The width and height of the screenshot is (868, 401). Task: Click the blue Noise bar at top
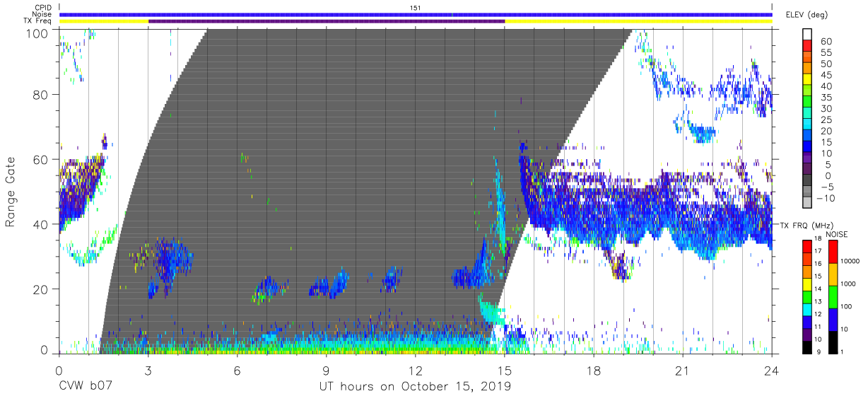[x=416, y=14]
